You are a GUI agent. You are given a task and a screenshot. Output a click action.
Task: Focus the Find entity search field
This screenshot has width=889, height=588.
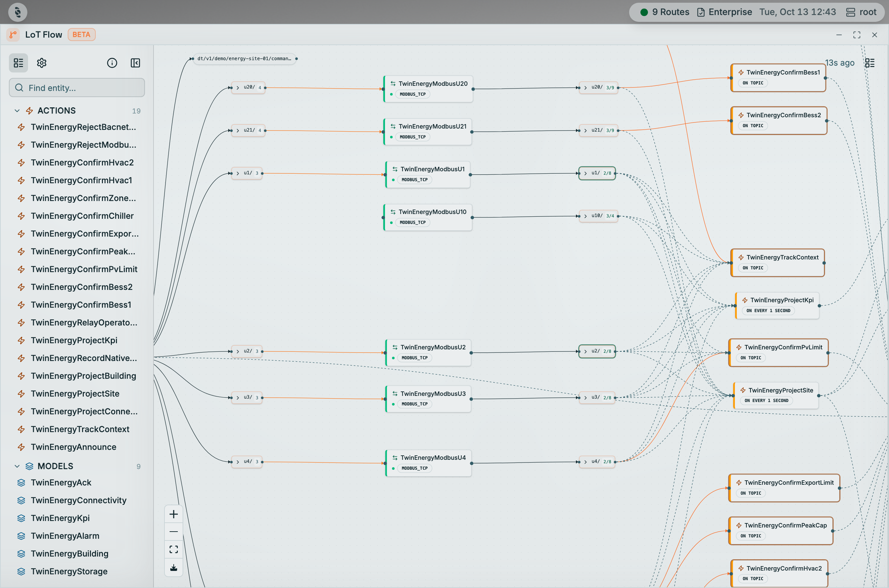pos(77,88)
